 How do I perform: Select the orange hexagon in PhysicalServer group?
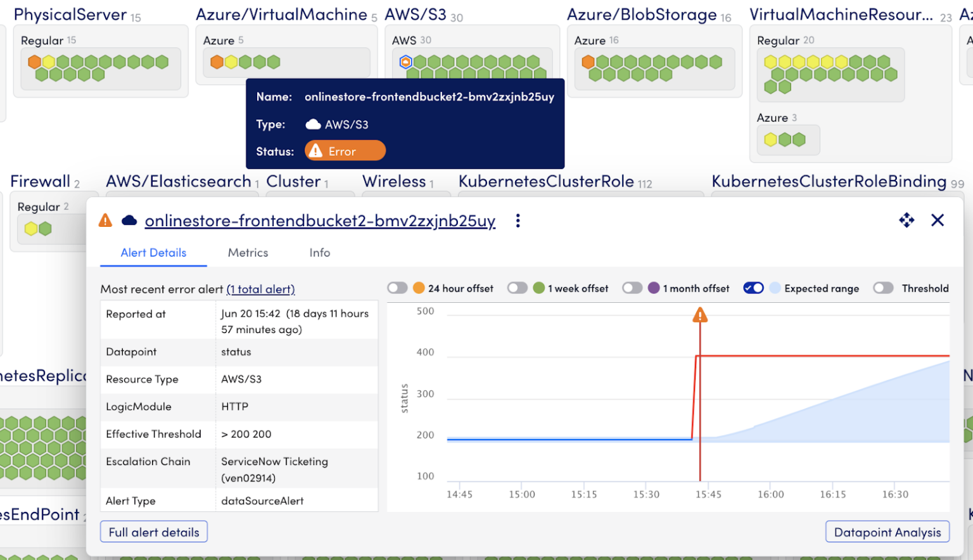[x=34, y=61]
